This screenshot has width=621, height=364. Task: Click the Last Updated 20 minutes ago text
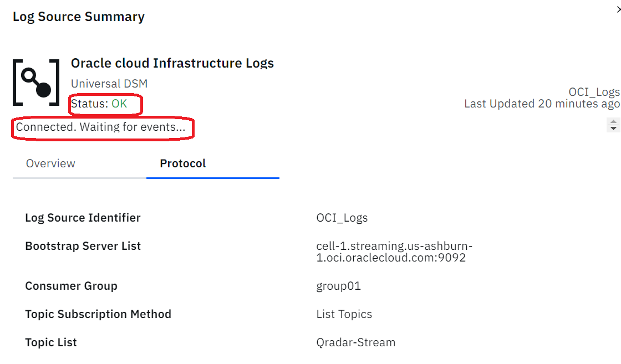point(542,104)
